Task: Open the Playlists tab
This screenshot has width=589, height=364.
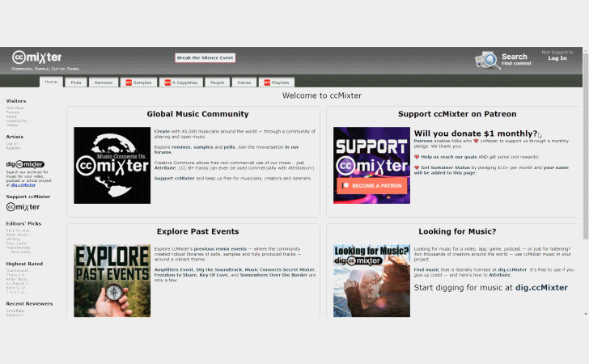Action: coord(277,83)
